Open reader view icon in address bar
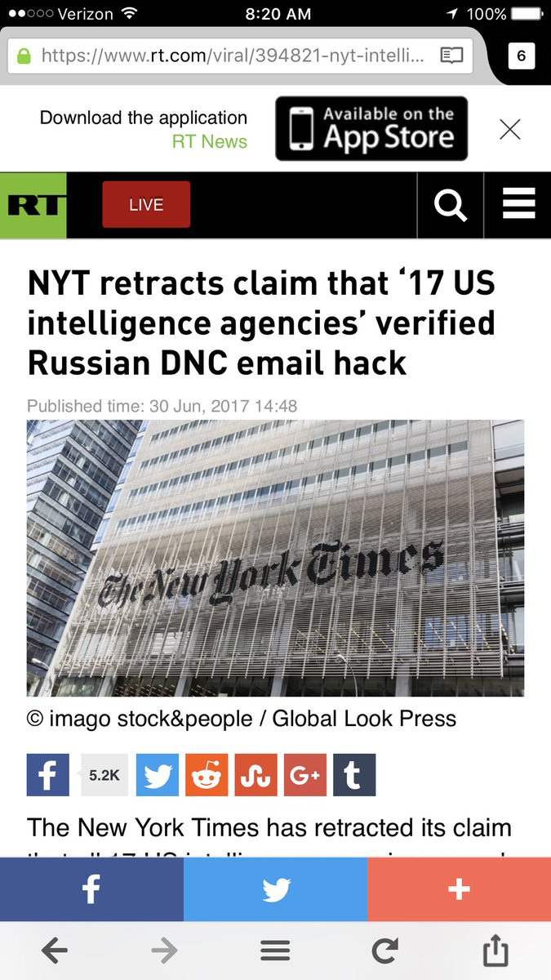This screenshot has width=551, height=980. click(451, 56)
